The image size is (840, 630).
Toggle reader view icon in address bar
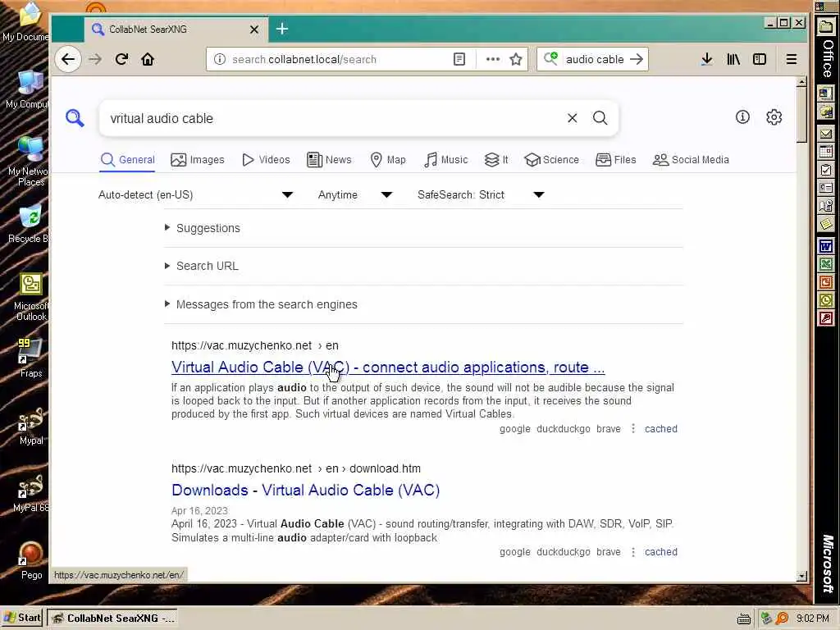tap(459, 59)
